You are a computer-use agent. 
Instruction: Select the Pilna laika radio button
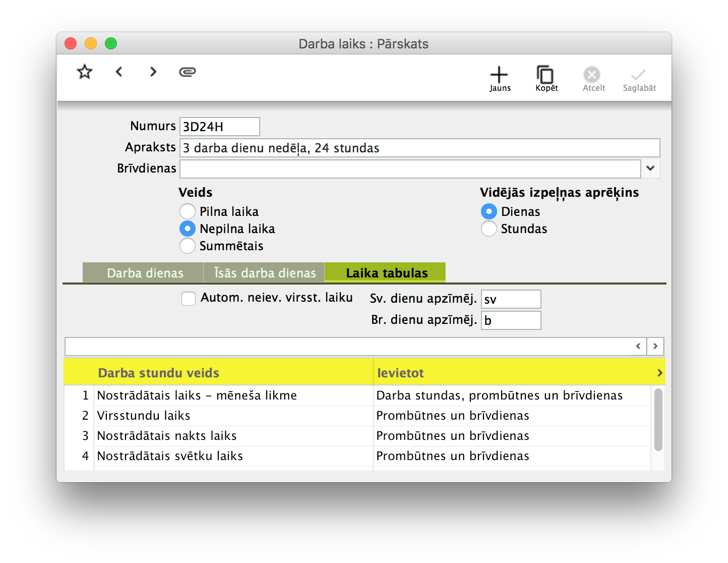coord(188,211)
